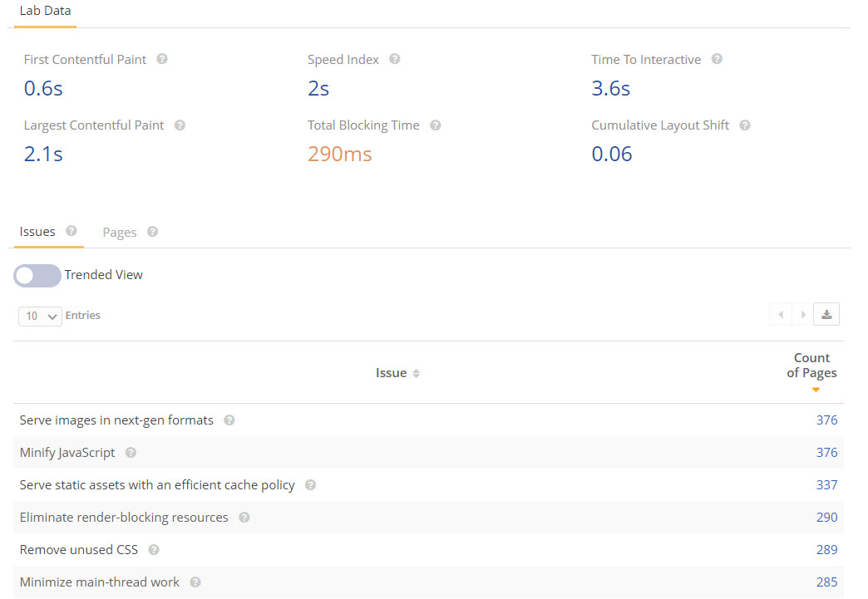Click help icon next to Minify JavaScript

(131, 453)
